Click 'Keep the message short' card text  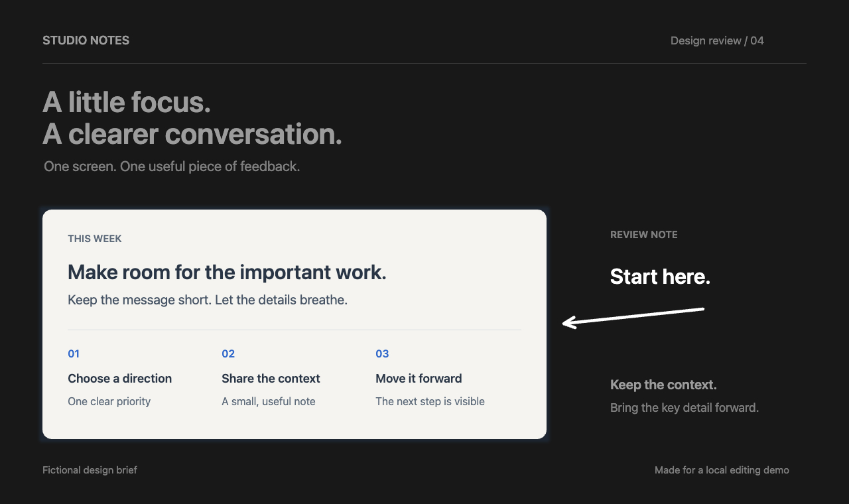point(208,300)
